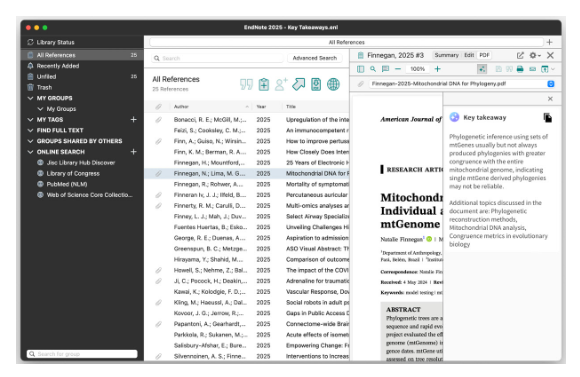Click the Key takeaway sparkle icon

[x=454, y=117]
